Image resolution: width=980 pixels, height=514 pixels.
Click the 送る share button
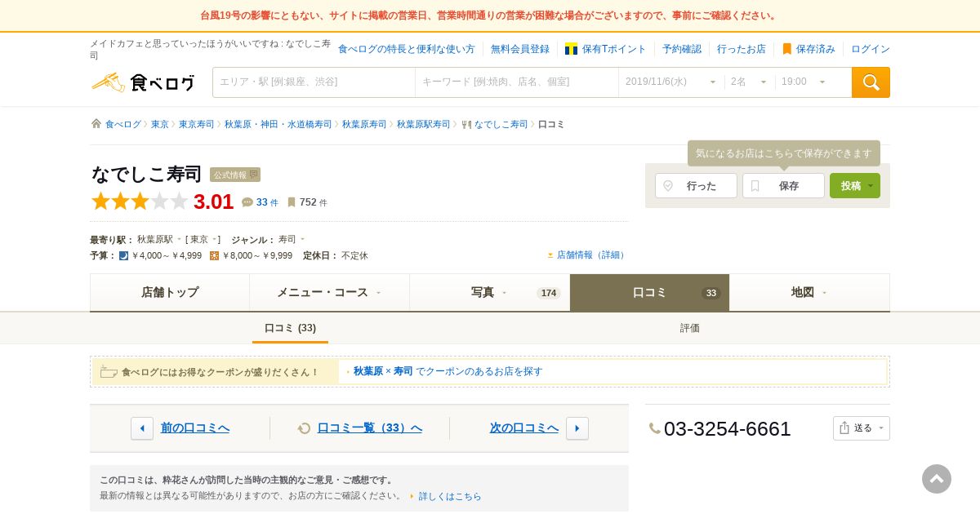(x=862, y=428)
